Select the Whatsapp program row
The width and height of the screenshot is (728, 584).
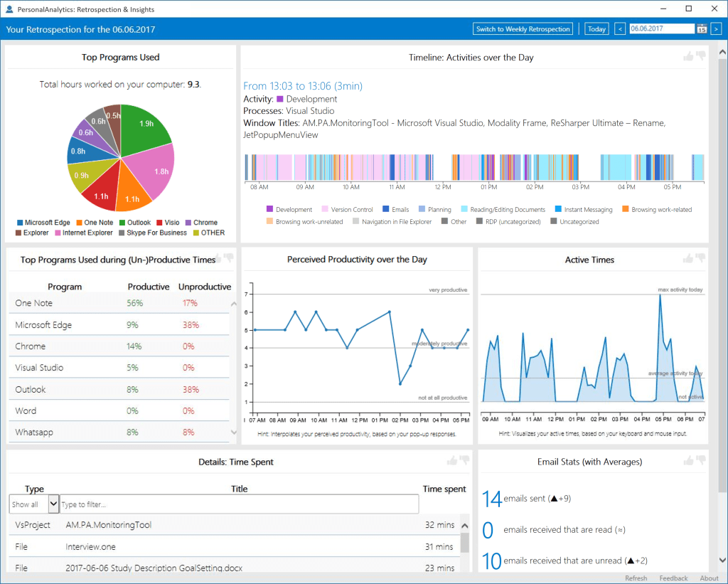point(119,432)
